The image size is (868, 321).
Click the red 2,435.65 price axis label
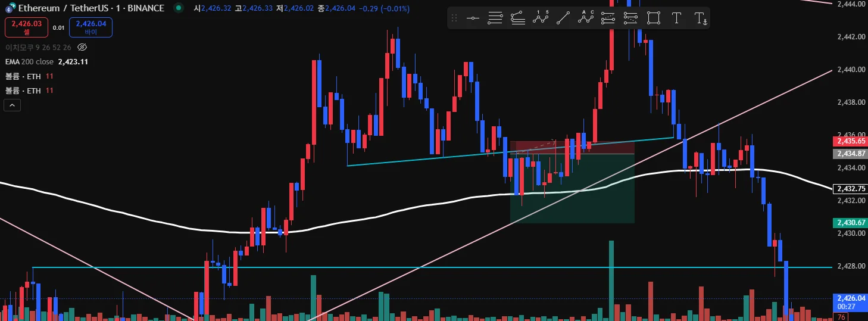(x=850, y=141)
